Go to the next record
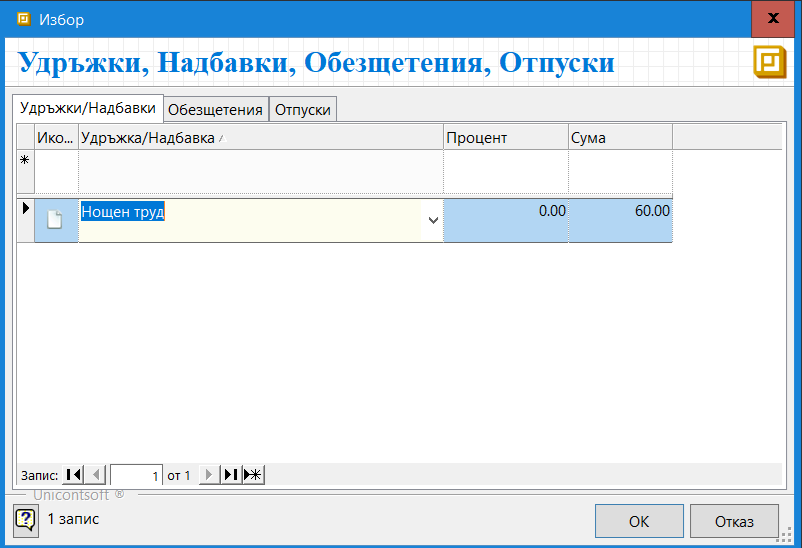Screen dimensions: 802x548 point(208,475)
